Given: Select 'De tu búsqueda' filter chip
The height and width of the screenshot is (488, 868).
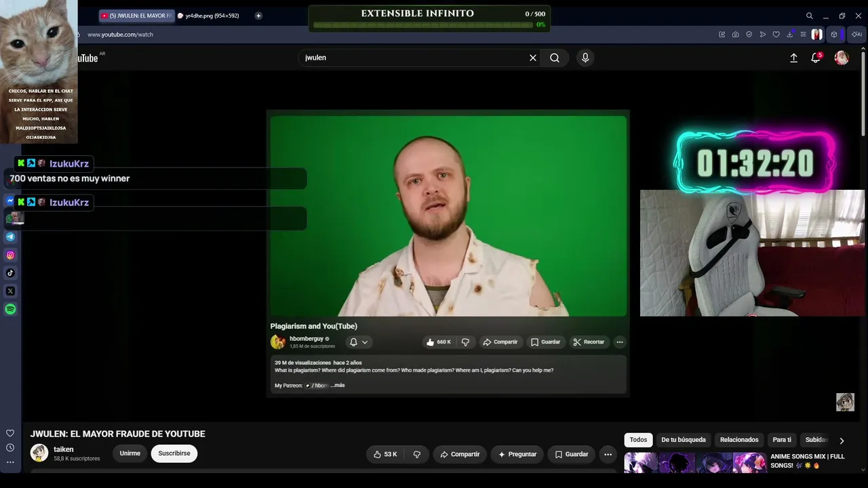Looking at the screenshot, I should coord(684,440).
